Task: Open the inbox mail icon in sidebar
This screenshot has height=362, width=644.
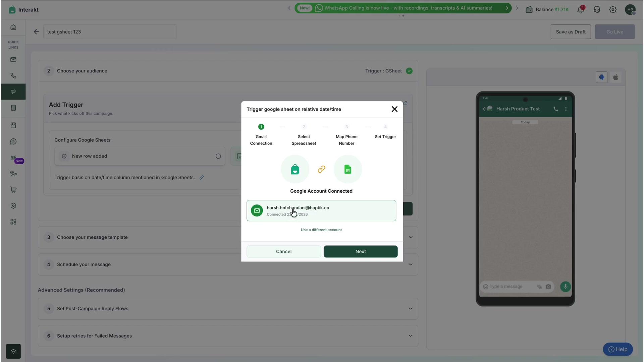Action: click(13, 60)
